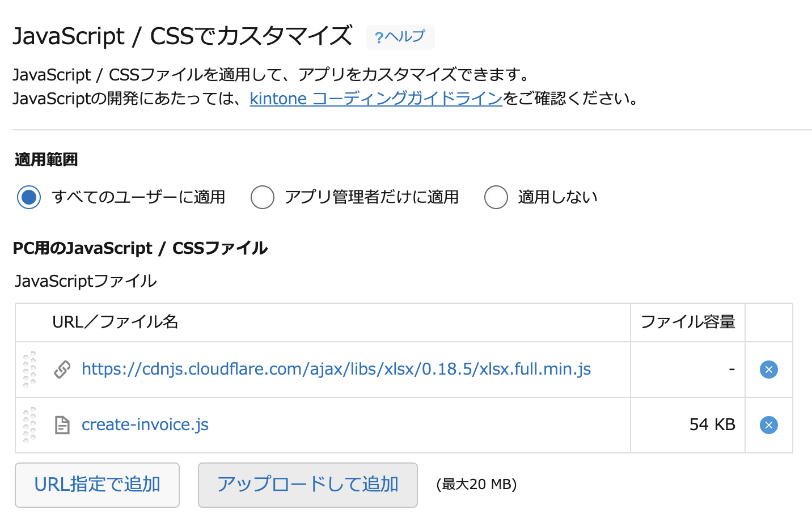Open the create-invoice.js file link

coord(145,424)
